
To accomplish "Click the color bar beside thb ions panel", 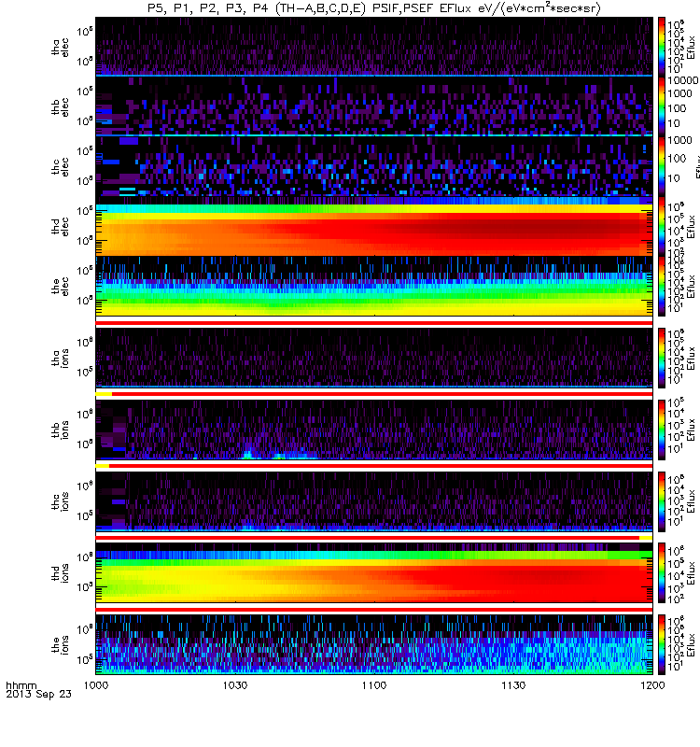I will 662,430.
